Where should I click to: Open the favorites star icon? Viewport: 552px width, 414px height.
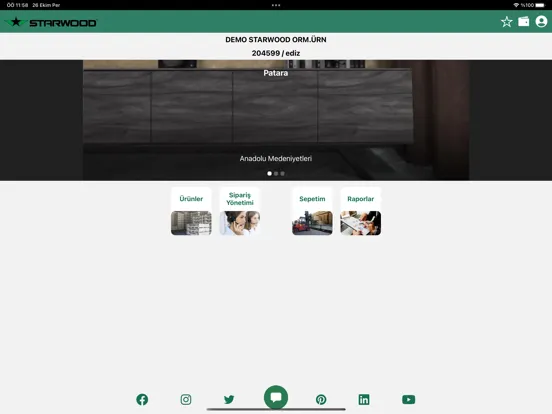(x=507, y=22)
